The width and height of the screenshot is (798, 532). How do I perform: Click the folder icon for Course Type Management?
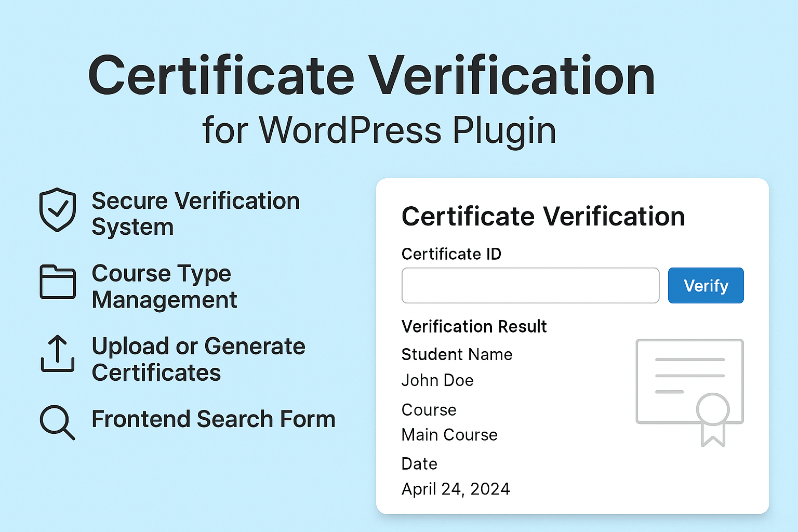pos(58,282)
